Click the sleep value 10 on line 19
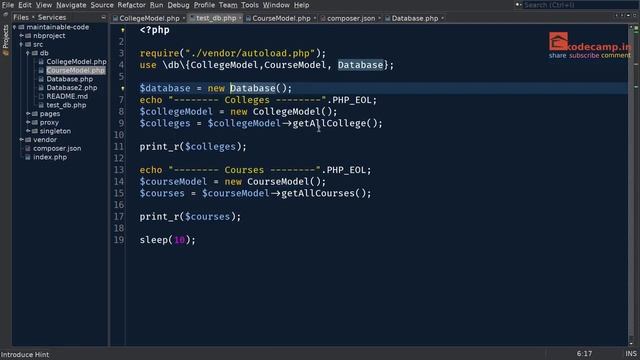640x360 pixels. coord(180,240)
